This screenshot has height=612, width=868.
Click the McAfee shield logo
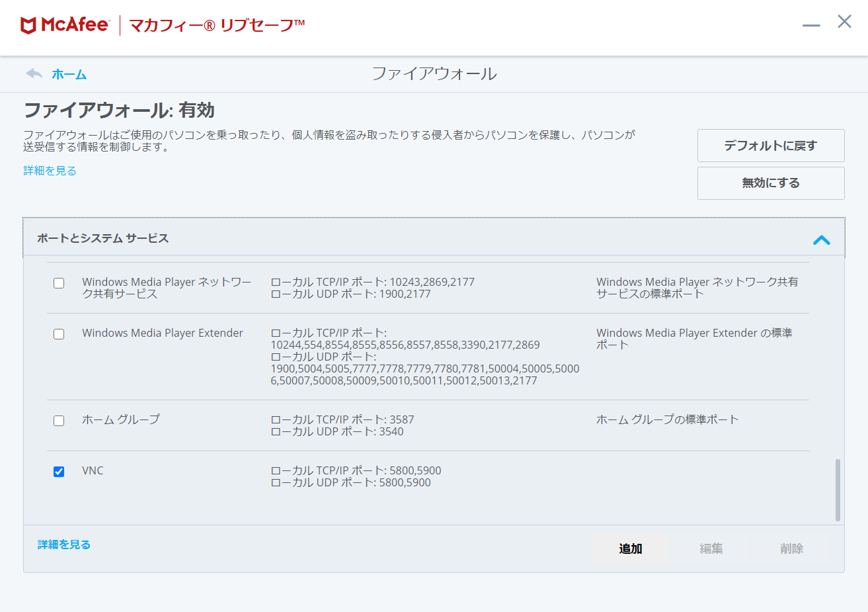28,25
